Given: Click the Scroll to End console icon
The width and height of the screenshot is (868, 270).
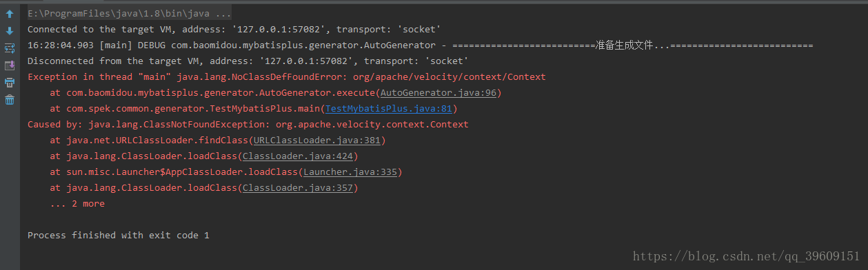Looking at the screenshot, I should coord(10,65).
